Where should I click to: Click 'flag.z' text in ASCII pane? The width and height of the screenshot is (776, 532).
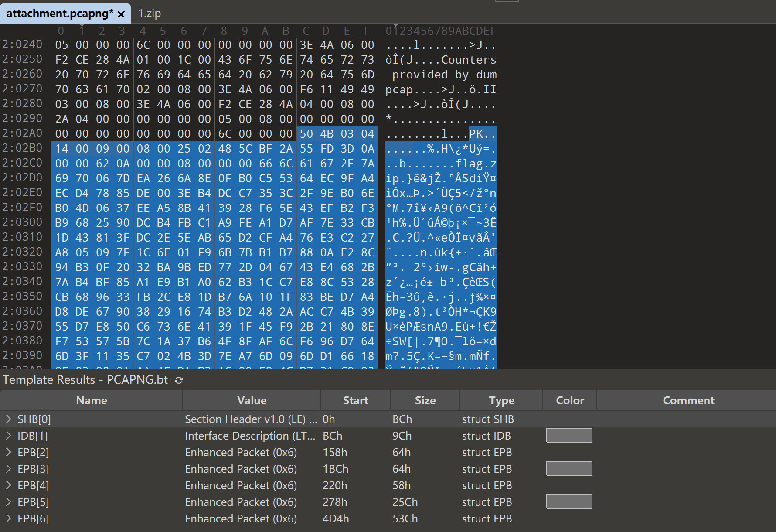(x=476, y=164)
